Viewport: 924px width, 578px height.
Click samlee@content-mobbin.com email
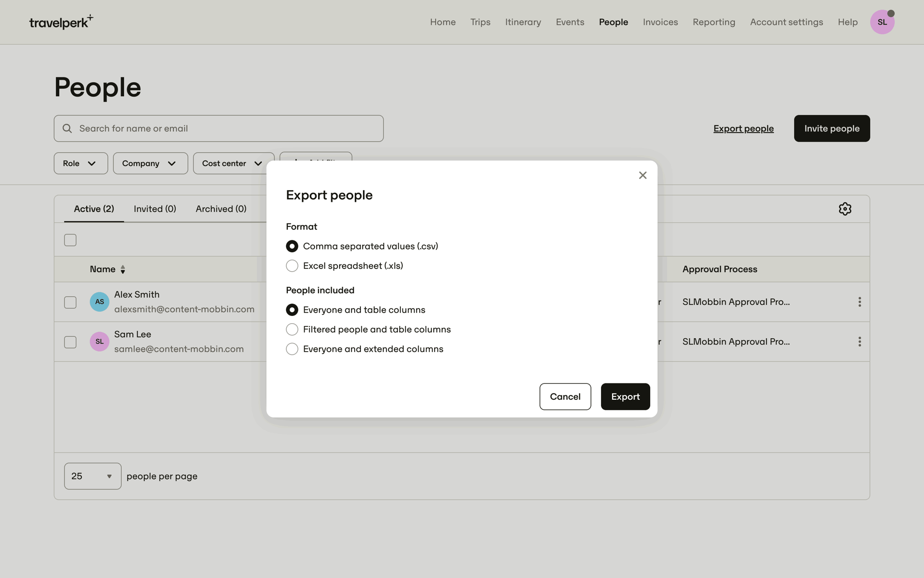point(179,349)
